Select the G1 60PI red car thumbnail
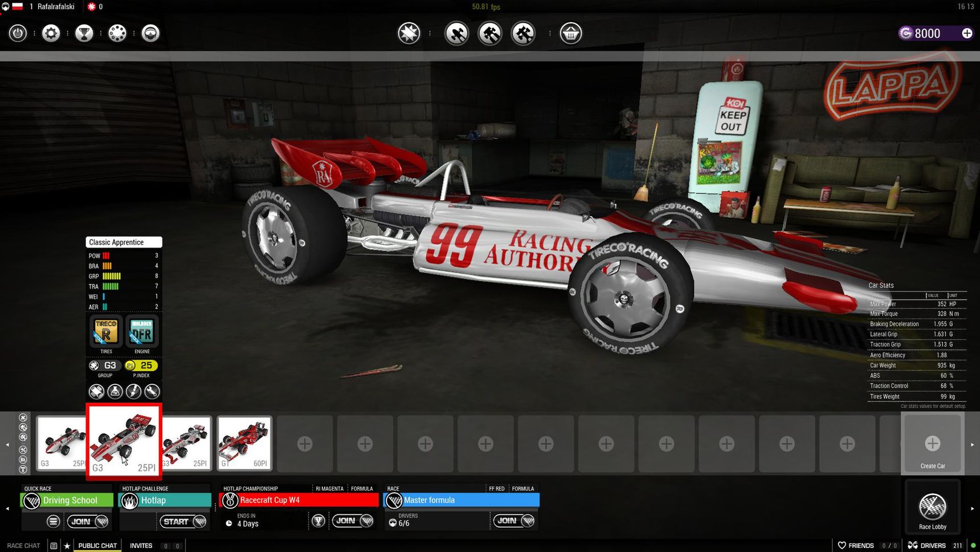This screenshot has height=552, width=980. pyautogui.click(x=244, y=444)
